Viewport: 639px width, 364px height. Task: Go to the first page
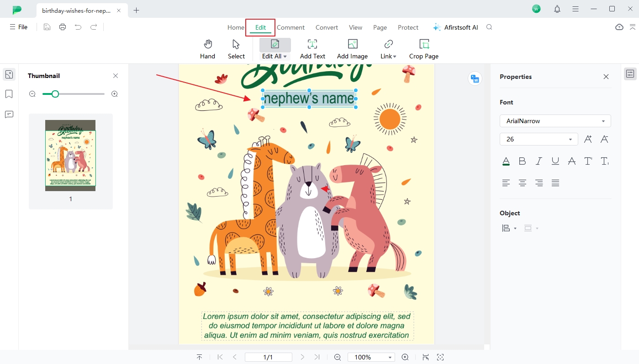220,357
